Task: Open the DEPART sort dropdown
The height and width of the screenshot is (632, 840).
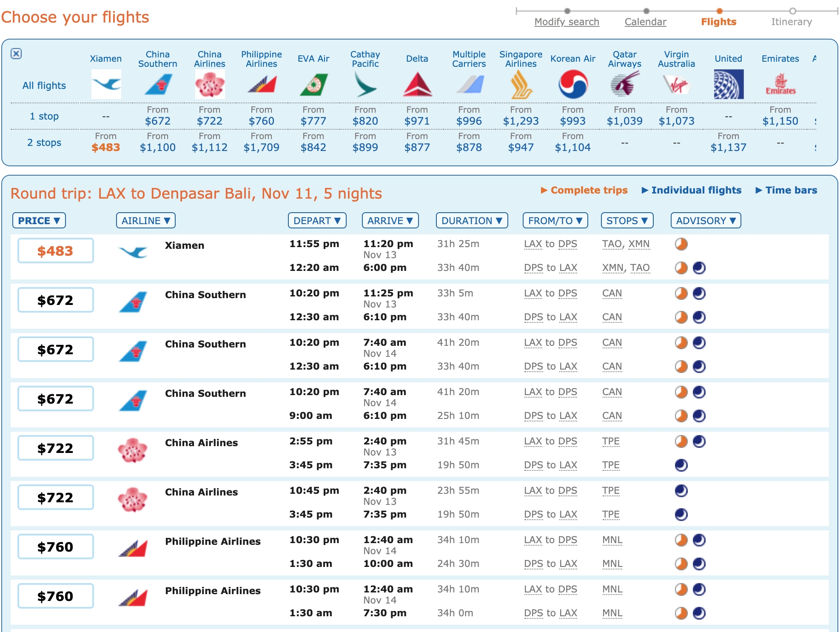Action: [317, 220]
